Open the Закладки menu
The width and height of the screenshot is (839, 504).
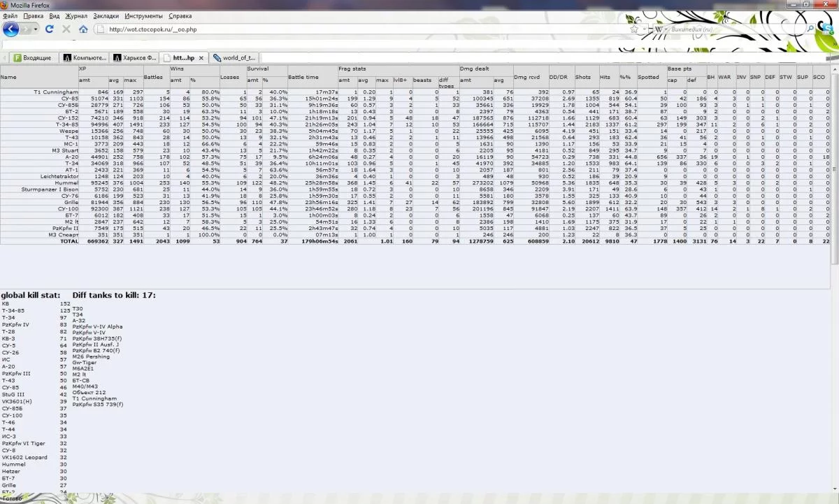(106, 15)
